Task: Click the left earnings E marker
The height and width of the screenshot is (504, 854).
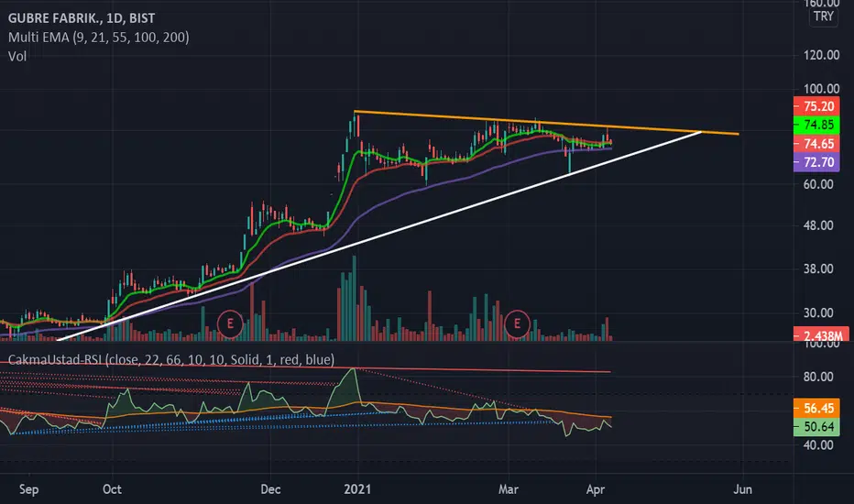Action: [x=230, y=323]
